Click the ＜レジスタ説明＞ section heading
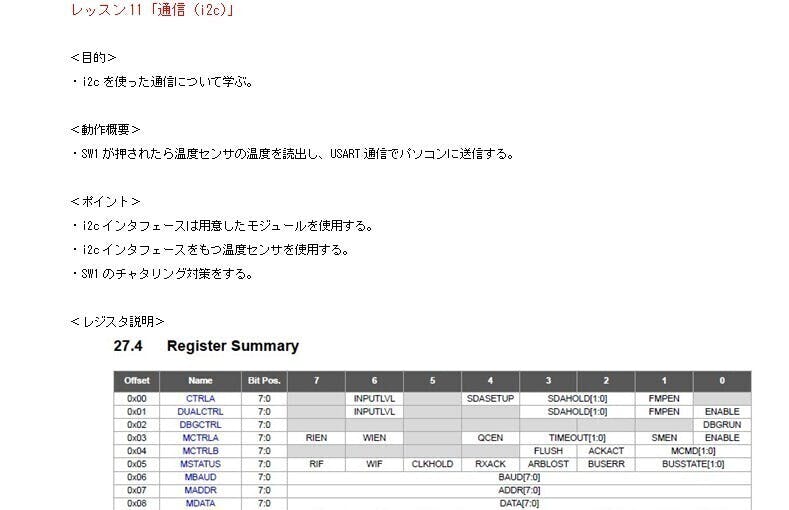Image resolution: width=789 pixels, height=510 pixels. click(x=117, y=321)
